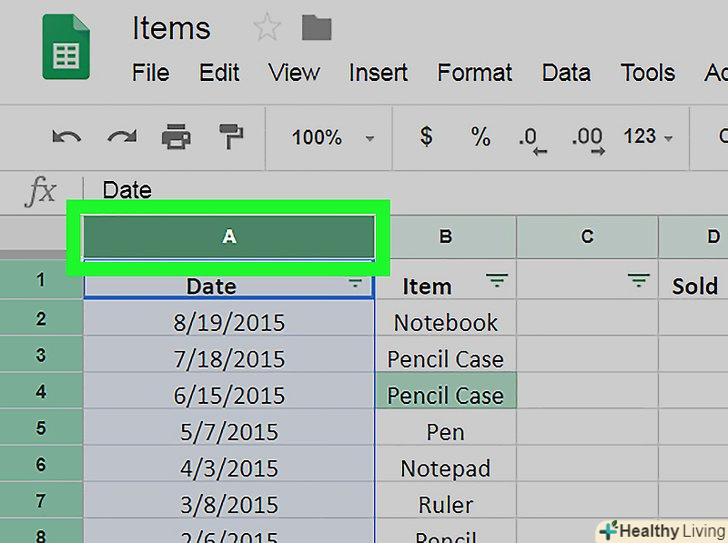
Task: Open the Date column filter dropdown
Action: (x=355, y=284)
